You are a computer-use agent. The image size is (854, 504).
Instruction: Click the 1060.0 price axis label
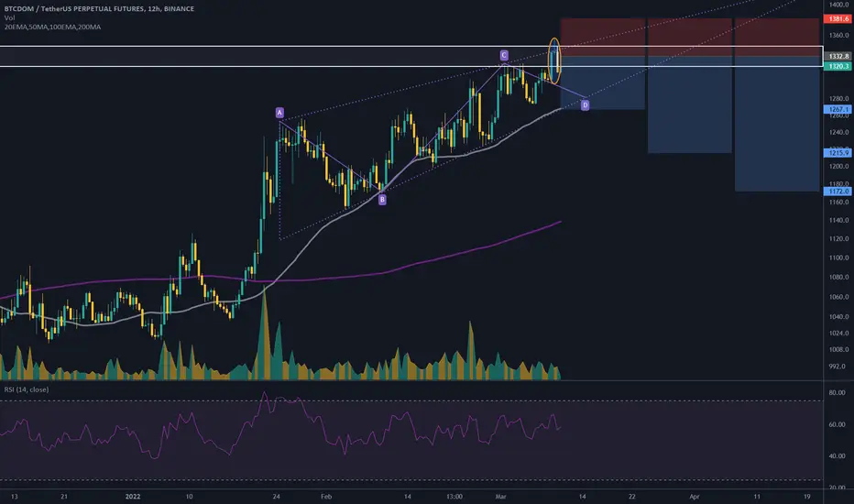click(838, 297)
